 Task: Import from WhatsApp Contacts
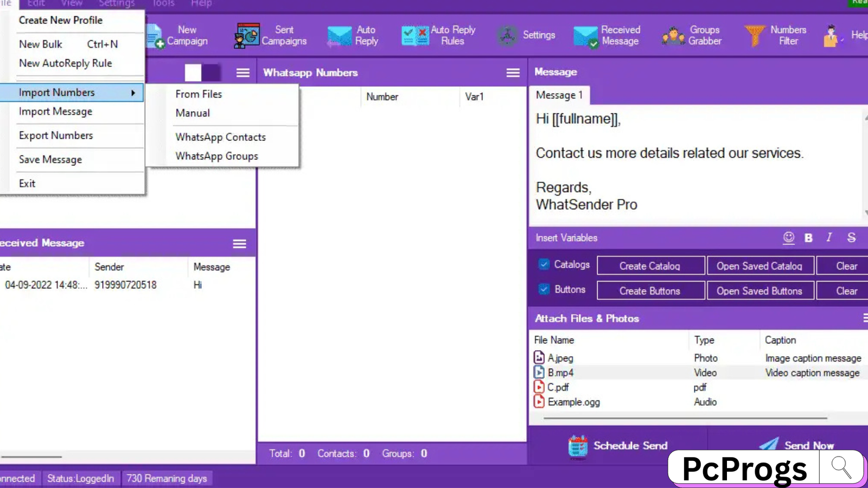(x=221, y=137)
